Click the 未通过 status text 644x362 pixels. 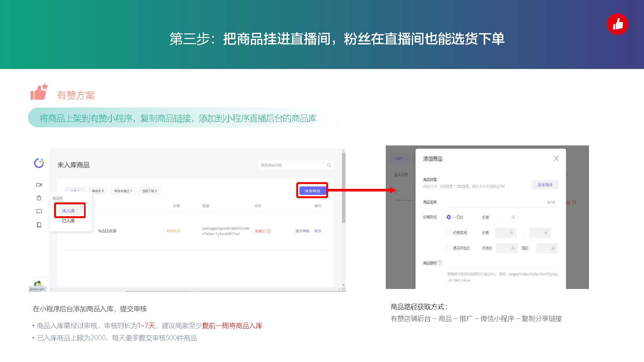click(x=260, y=231)
